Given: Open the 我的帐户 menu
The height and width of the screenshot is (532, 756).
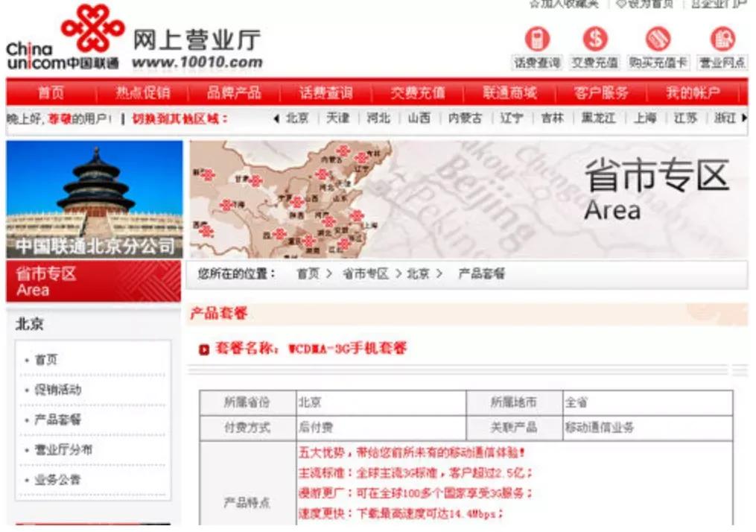Looking at the screenshot, I should tap(693, 92).
